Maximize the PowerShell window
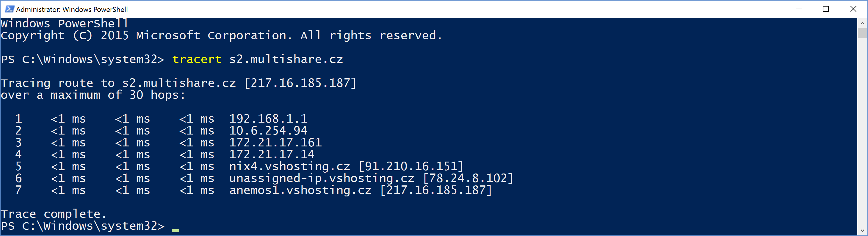The image size is (868, 236). click(x=825, y=9)
